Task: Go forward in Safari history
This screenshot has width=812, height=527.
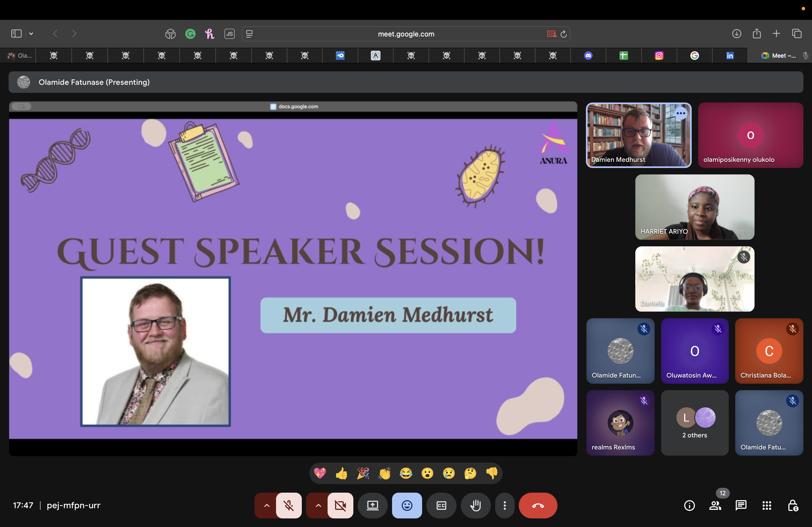Action: pyautogui.click(x=74, y=33)
